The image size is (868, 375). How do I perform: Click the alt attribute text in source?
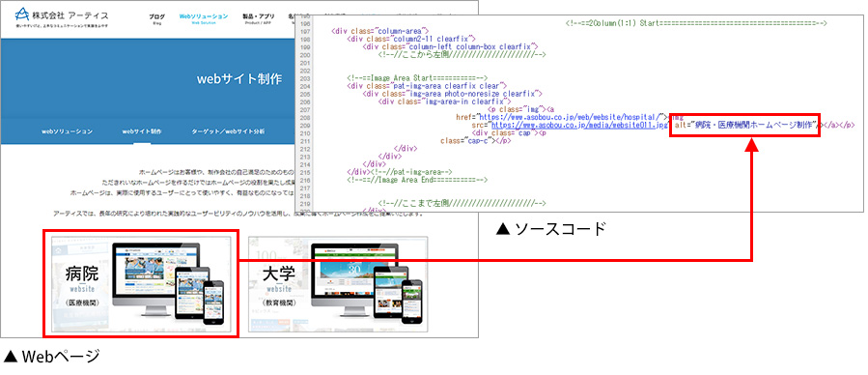pos(746,126)
